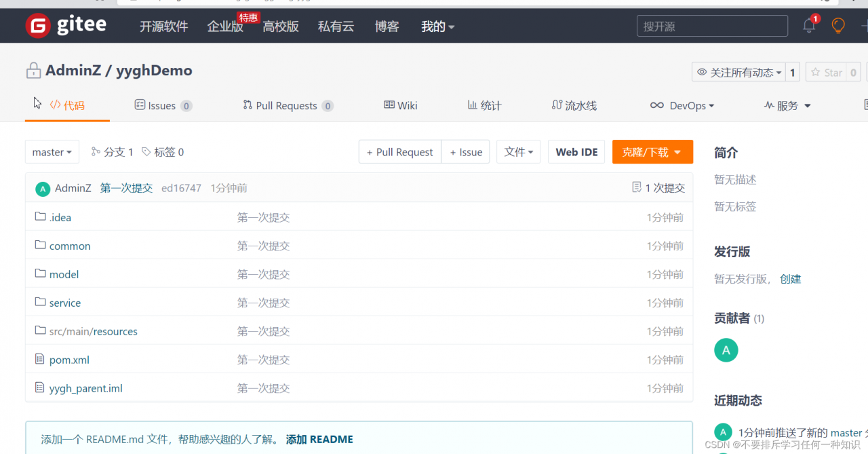Open the pom.xml file
This screenshot has height=454, width=868.
(x=69, y=360)
